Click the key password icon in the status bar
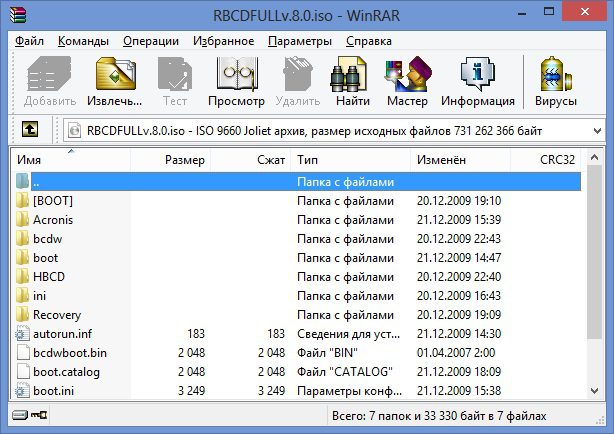The width and height of the screenshot is (614, 434). (x=39, y=415)
